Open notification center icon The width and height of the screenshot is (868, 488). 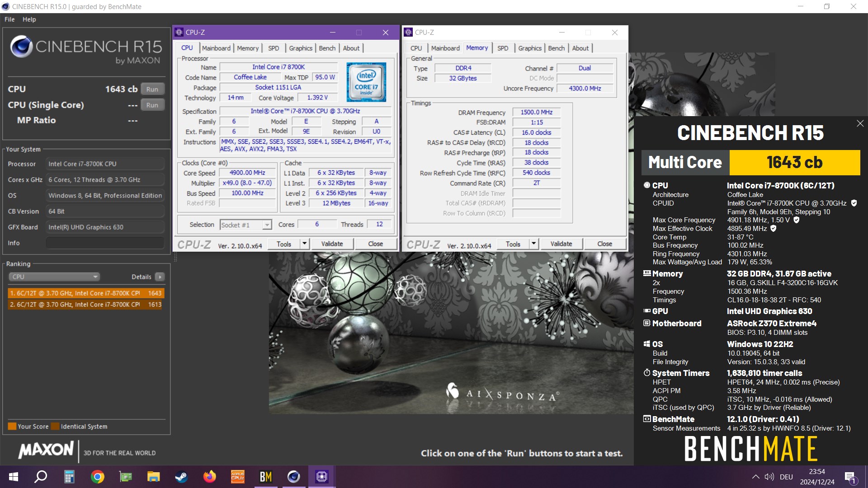pyautogui.click(x=850, y=477)
